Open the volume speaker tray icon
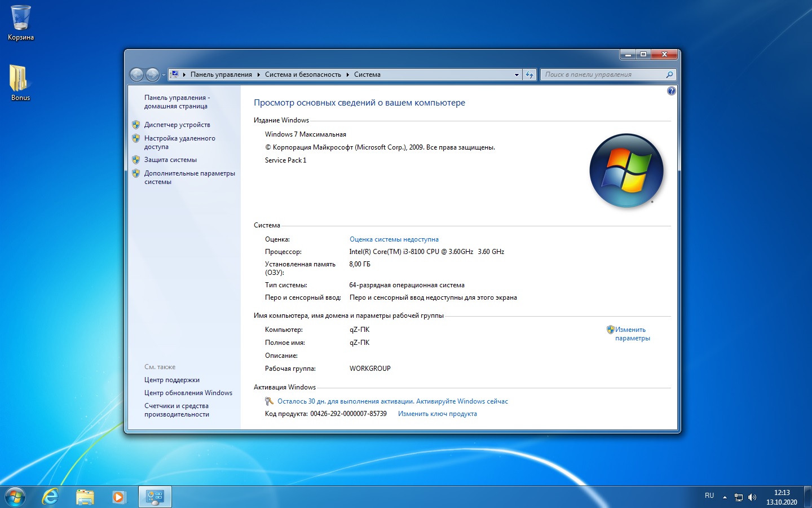This screenshot has width=812, height=508. [752, 497]
